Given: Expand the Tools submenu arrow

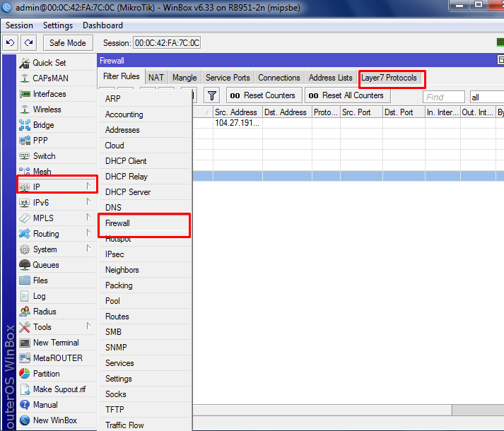Looking at the screenshot, I should (x=88, y=326).
